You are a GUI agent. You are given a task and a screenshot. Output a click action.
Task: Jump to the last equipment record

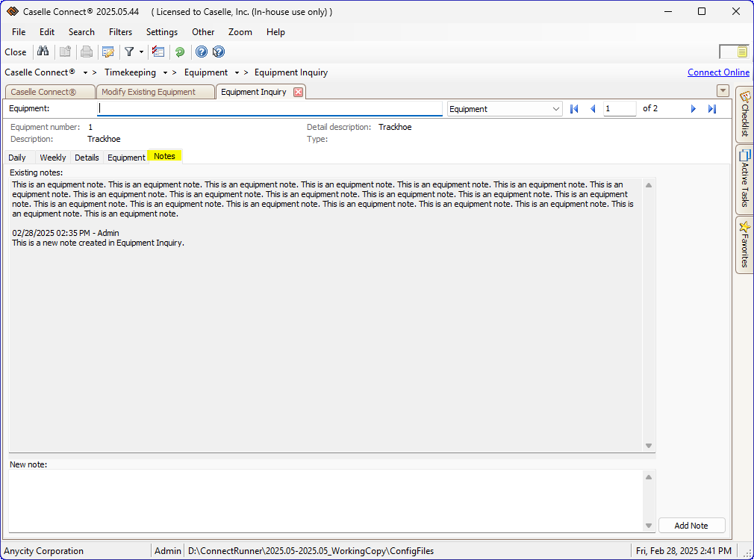tap(712, 109)
